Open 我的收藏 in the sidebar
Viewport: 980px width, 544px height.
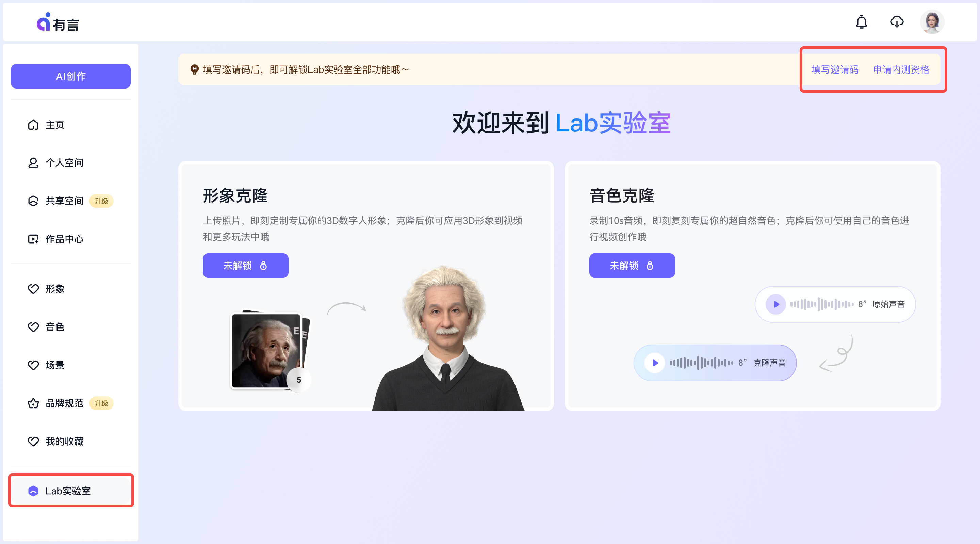(x=64, y=441)
